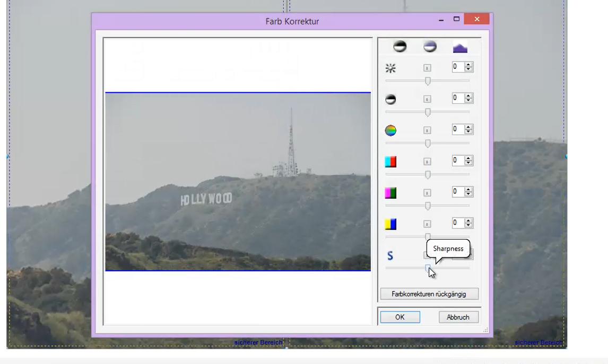Close the Farb Korrektur dialog
Screen dimensions: 608x364
(x=477, y=19)
